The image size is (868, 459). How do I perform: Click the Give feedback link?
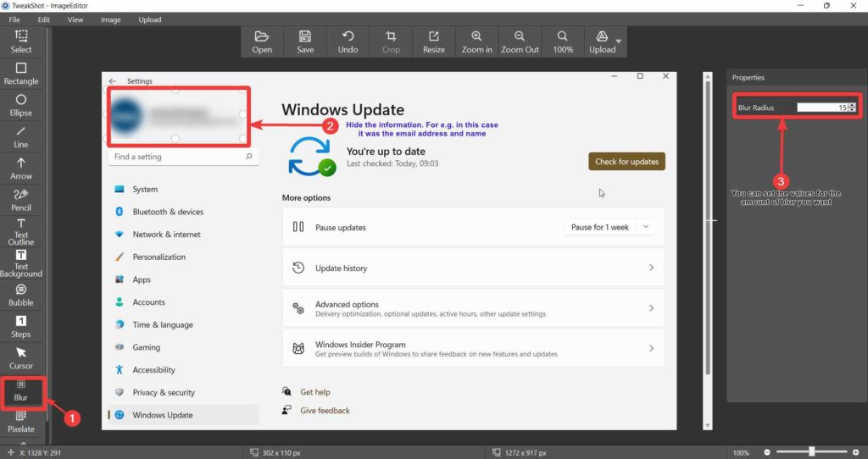coord(325,411)
